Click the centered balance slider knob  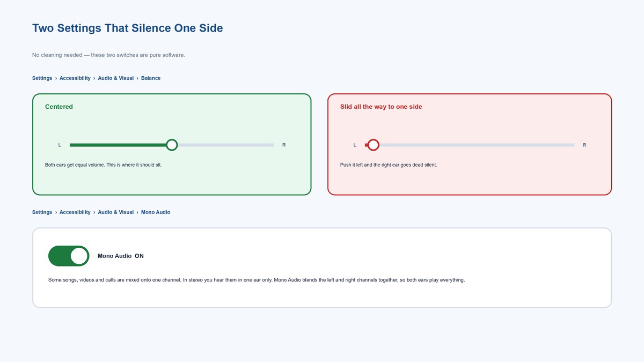(x=172, y=145)
